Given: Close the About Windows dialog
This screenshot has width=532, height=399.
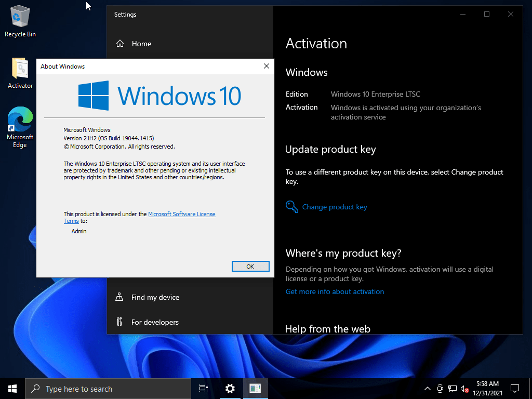Looking at the screenshot, I should coord(267,66).
